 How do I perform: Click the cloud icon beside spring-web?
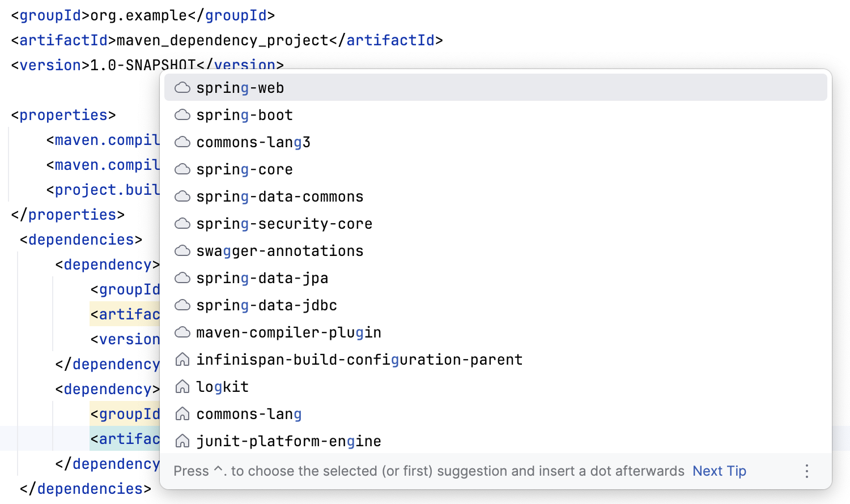(182, 88)
